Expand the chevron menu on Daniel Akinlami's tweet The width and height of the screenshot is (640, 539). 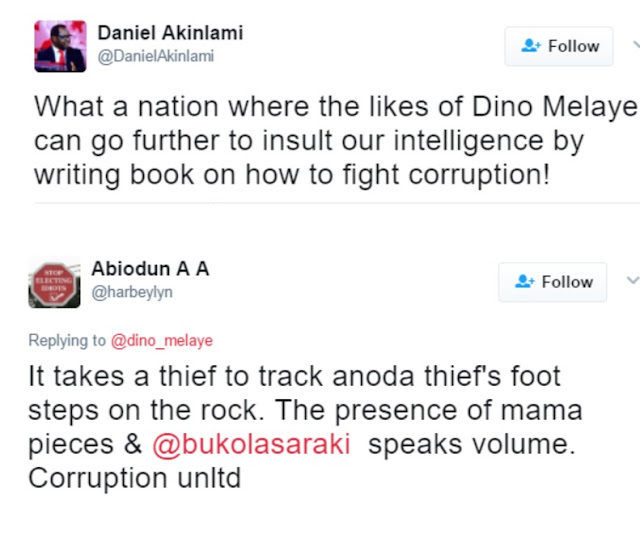click(x=634, y=45)
